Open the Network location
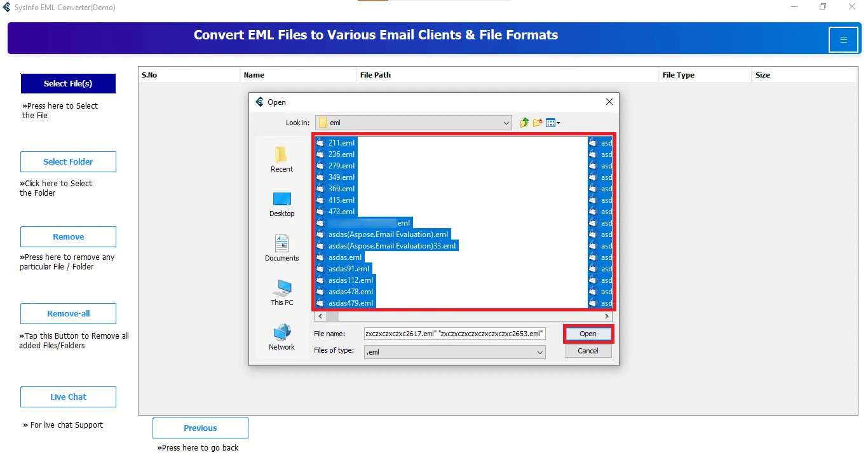Viewport: 868px width, 462px height. click(281, 337)
